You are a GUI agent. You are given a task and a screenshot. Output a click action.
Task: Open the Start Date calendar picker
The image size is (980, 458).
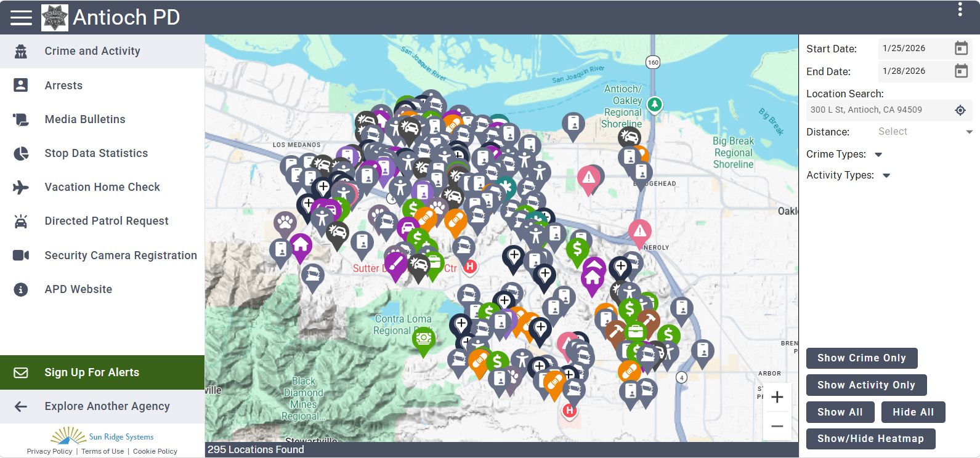(x=961, y=48)
